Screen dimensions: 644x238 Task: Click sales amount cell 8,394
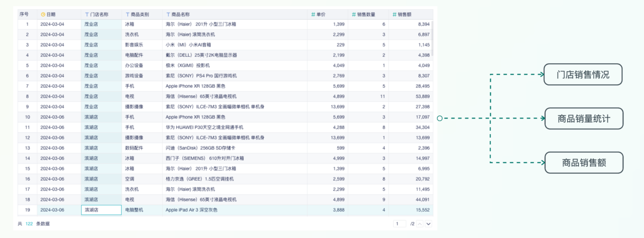coord(411,25)
